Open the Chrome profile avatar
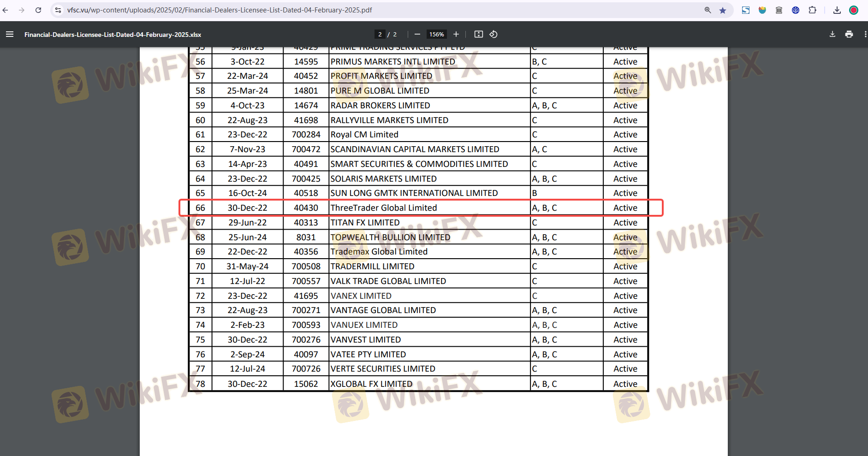Image resolution: width=868 pixels, height=456 pixels. tap(854, 10)
